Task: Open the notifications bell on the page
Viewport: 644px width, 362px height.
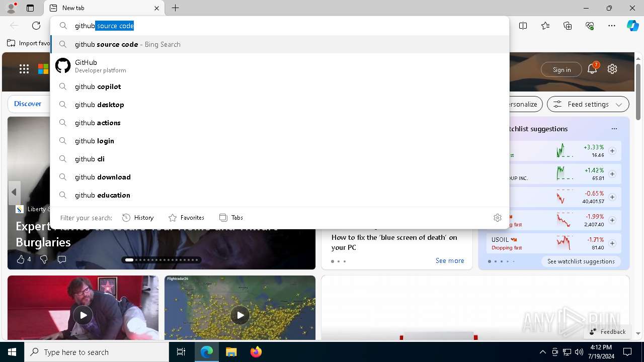Action: click(592, 69)
